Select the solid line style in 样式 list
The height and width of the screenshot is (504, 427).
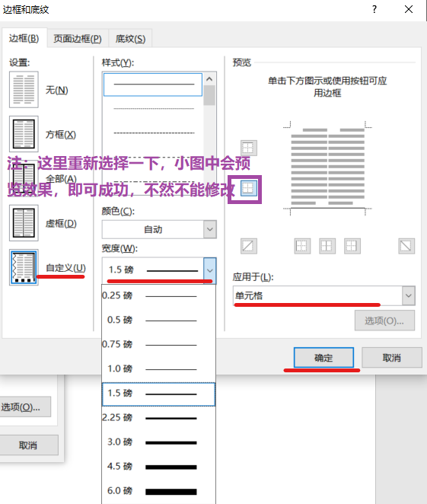click(x=153, y=85)
